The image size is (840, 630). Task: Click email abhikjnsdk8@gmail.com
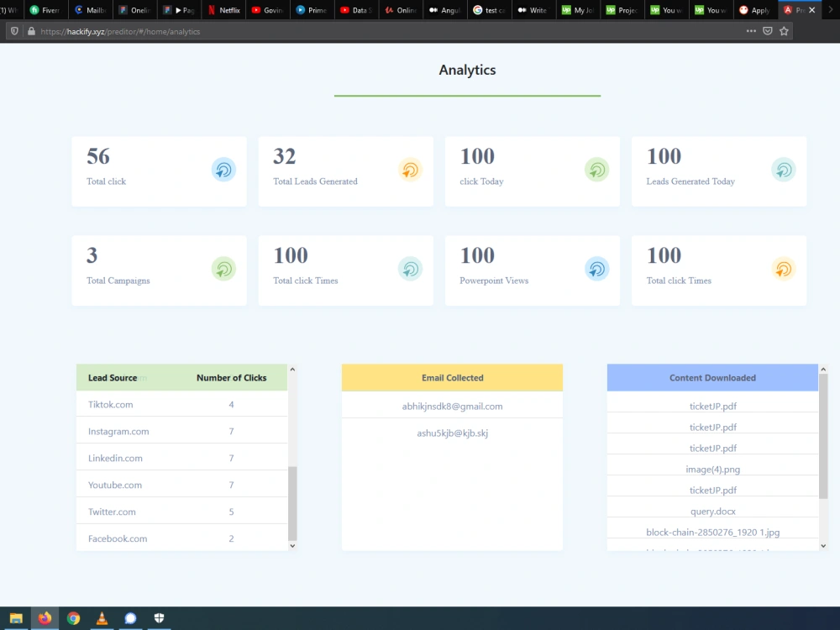point(452,406)
